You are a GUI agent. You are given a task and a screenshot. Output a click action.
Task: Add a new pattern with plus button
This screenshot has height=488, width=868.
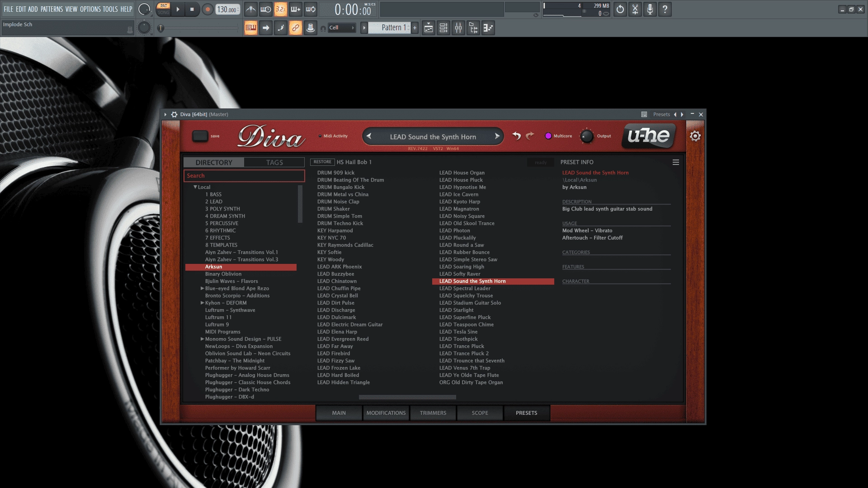[x=415, y=28]
